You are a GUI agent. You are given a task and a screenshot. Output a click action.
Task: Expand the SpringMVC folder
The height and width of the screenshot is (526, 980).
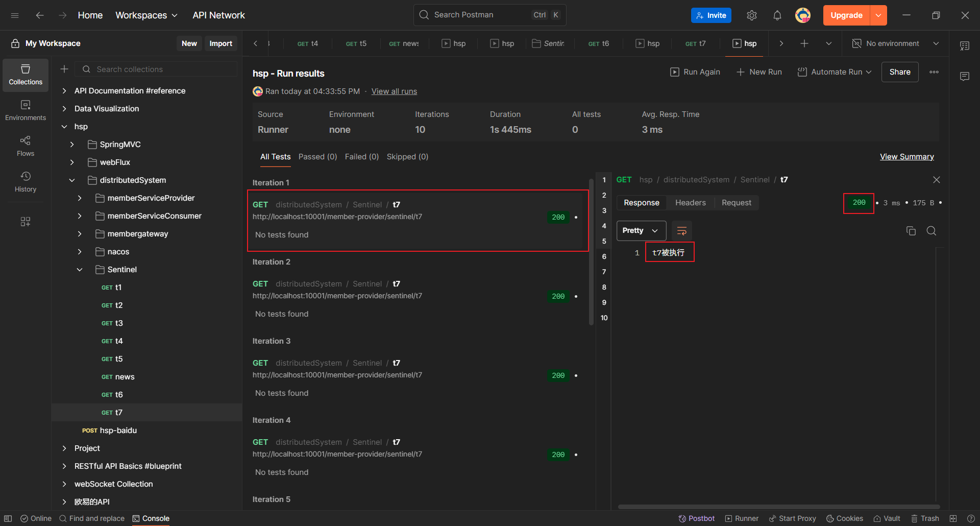point(72,145)
